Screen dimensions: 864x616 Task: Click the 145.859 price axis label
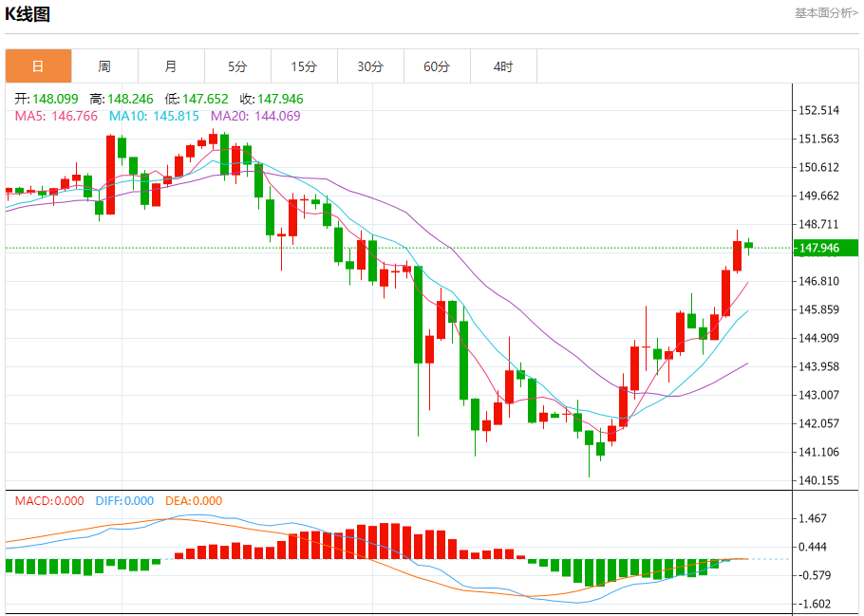click(x=818, y=309)
